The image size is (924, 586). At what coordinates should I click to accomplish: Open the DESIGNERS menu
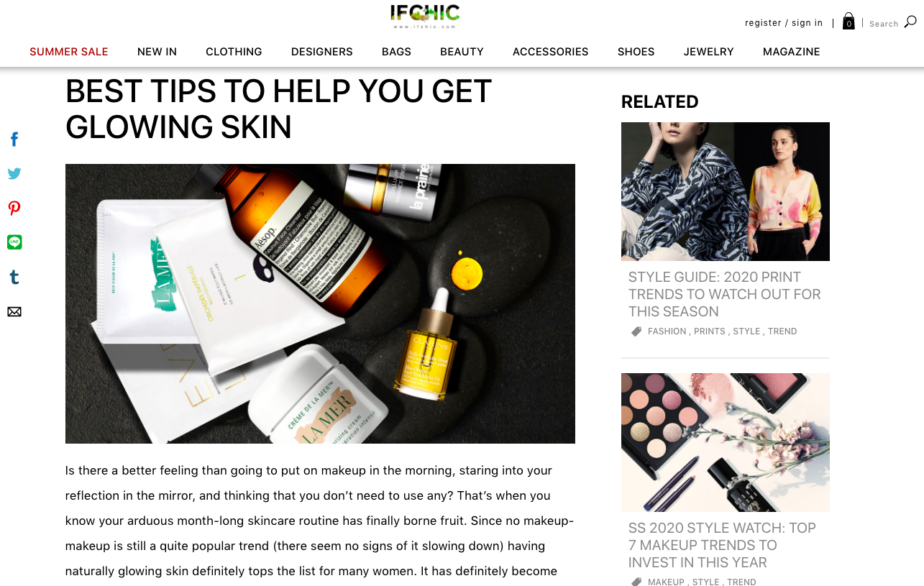pos(322,52)
